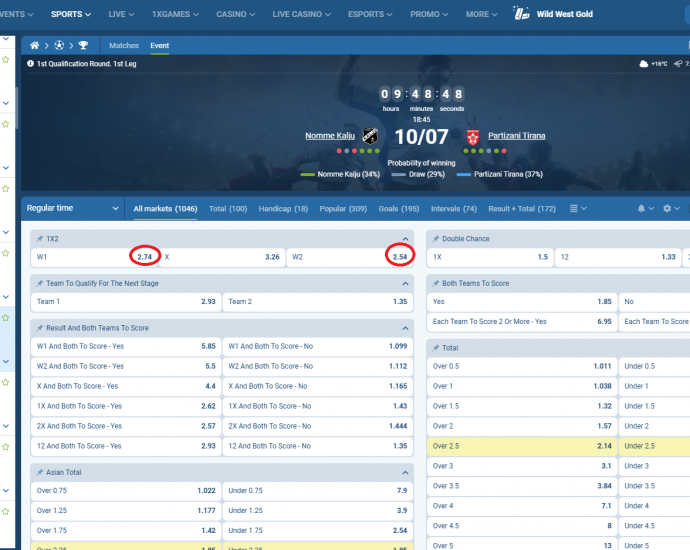
Task: Open notification bell settings
Action: 641,209
